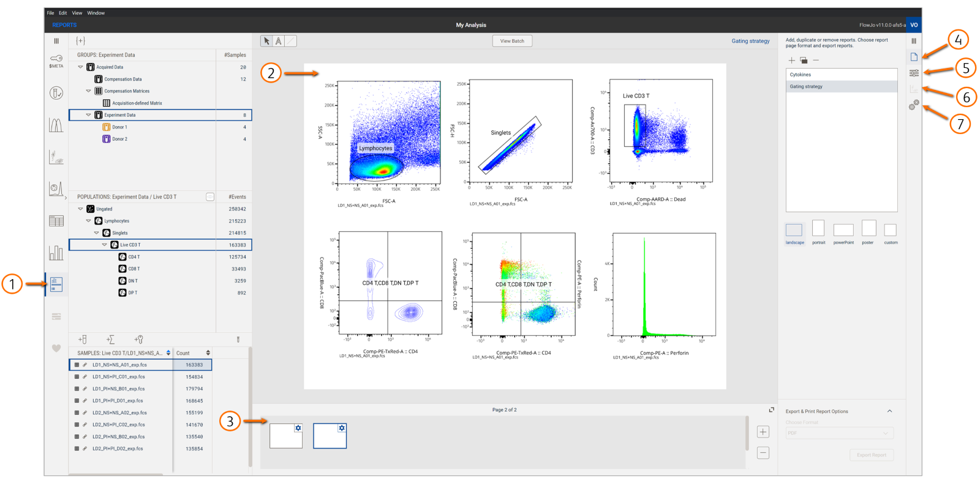Open the SAMPLES column sort dropdown
This screenshot has height=484, width=980.
point(168,353)
